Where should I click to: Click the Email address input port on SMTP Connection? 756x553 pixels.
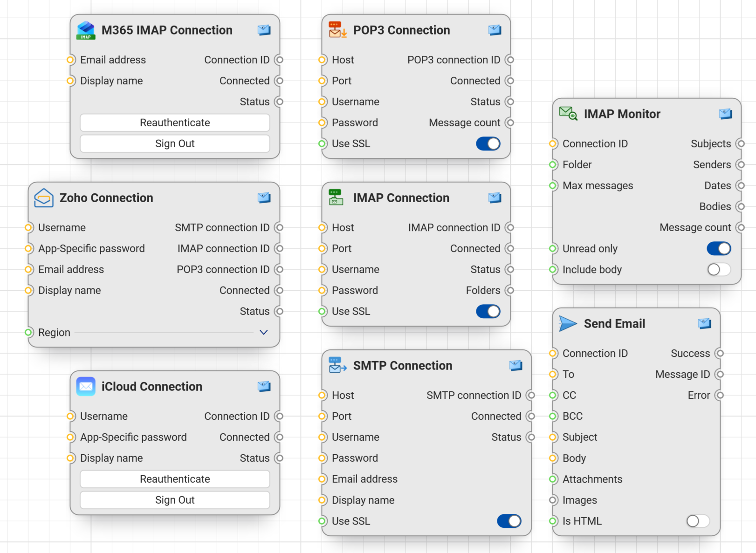pos(322,479)
